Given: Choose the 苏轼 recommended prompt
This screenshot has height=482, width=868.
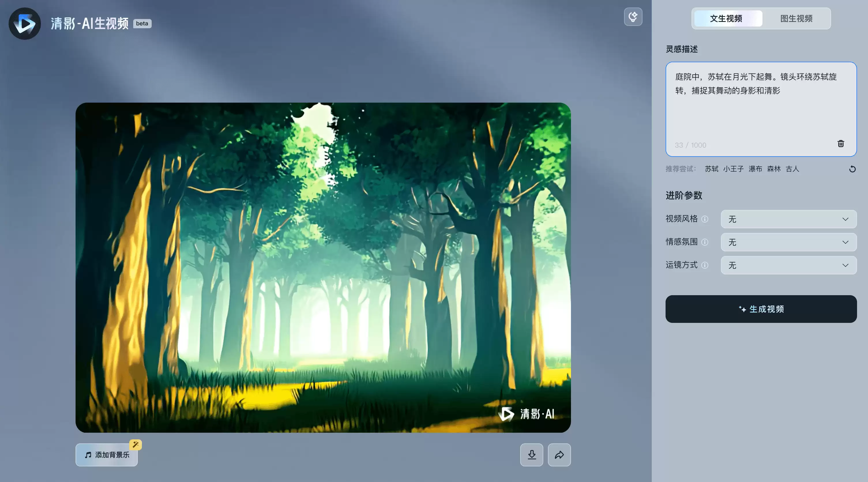Looking at the screenshot, I should pyautogui.click(x=711, y=169).
